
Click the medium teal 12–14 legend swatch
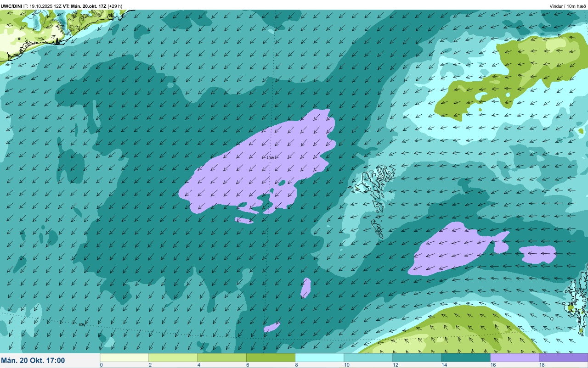click(417, 357)
